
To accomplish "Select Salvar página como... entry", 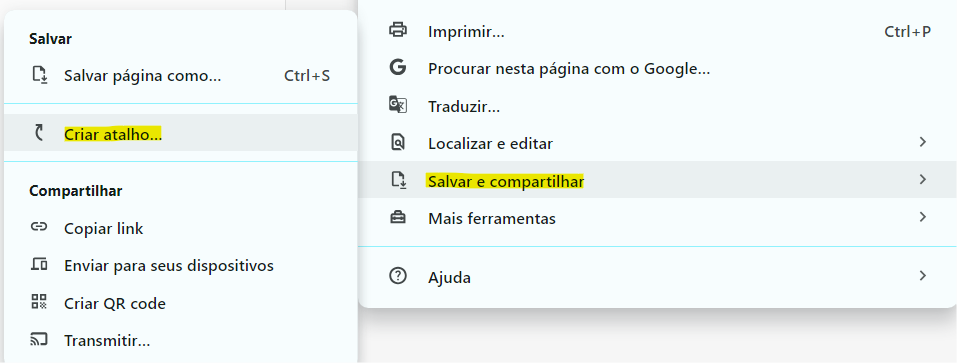I will point(181,76).
